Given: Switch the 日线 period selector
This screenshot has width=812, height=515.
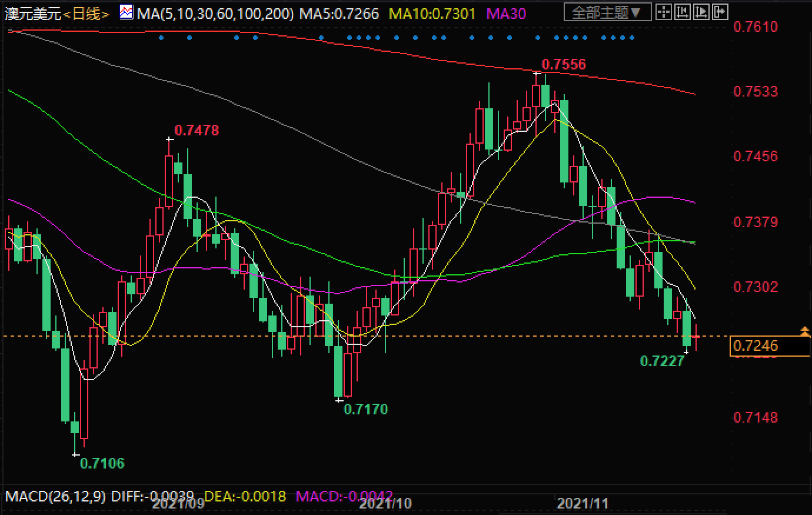Looking at the screenshot, I should point(86,14).
